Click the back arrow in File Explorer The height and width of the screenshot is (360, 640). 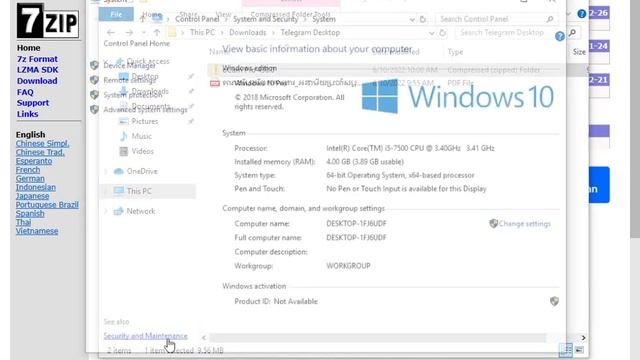(111, 33)
